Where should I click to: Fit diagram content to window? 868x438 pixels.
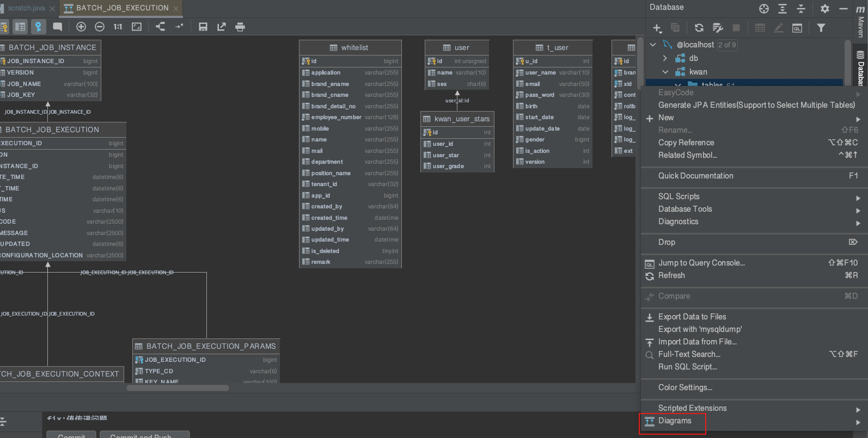(137, 27)
